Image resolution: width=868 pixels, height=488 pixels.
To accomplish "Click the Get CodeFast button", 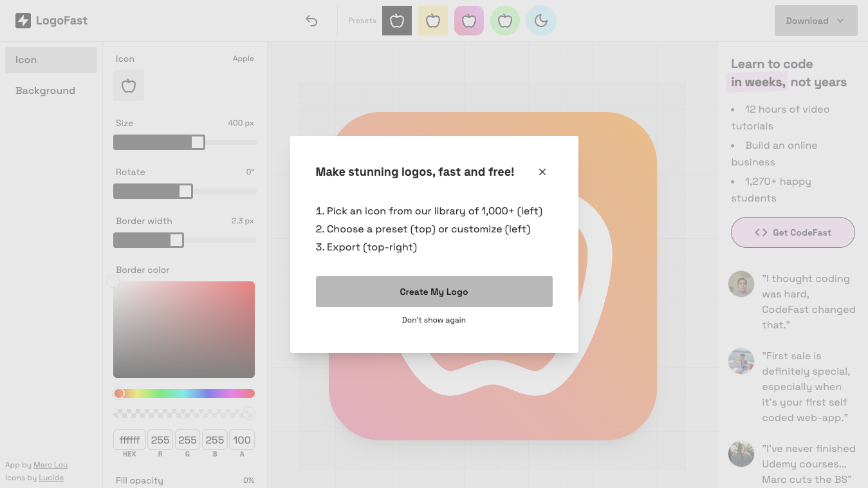I will pos(793,232).
